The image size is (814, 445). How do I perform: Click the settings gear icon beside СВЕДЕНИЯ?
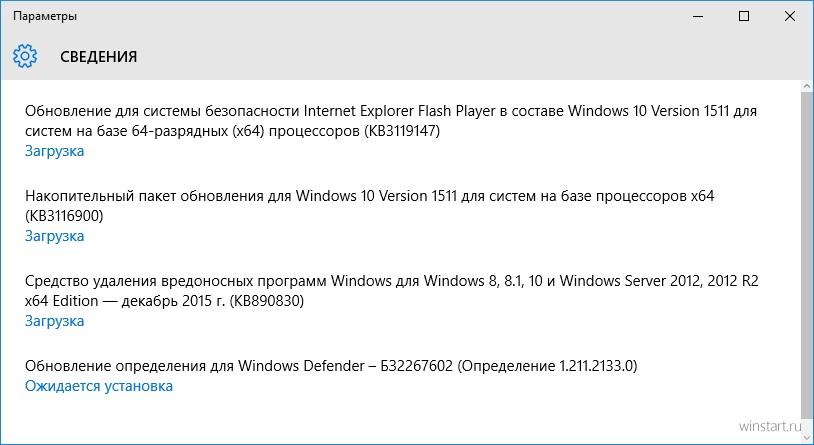pyautogui.click(x=25, y=56)
